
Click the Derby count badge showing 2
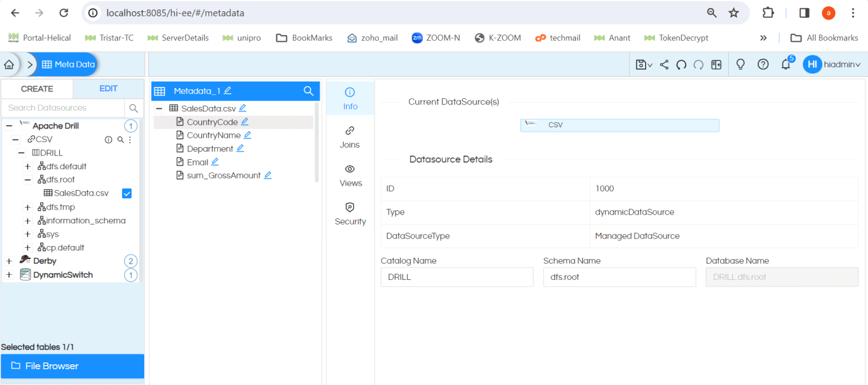(x=131, y=261)
